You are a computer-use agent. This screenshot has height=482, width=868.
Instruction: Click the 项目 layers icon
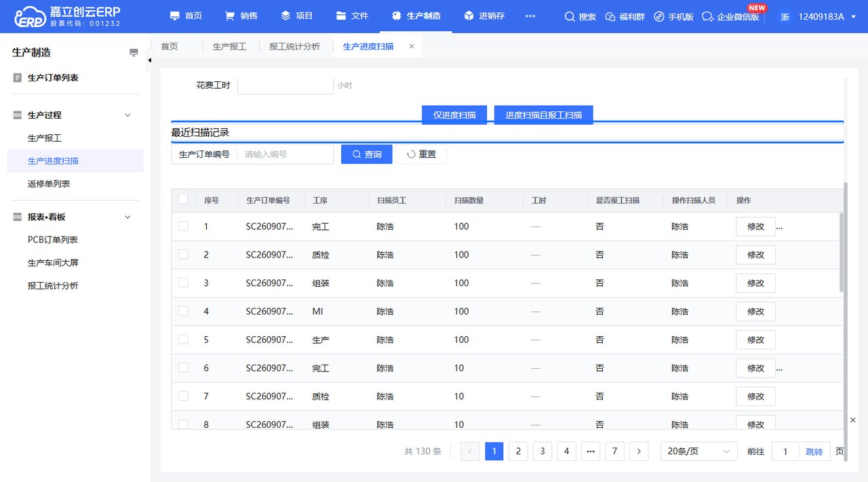(x=285, y=16)
